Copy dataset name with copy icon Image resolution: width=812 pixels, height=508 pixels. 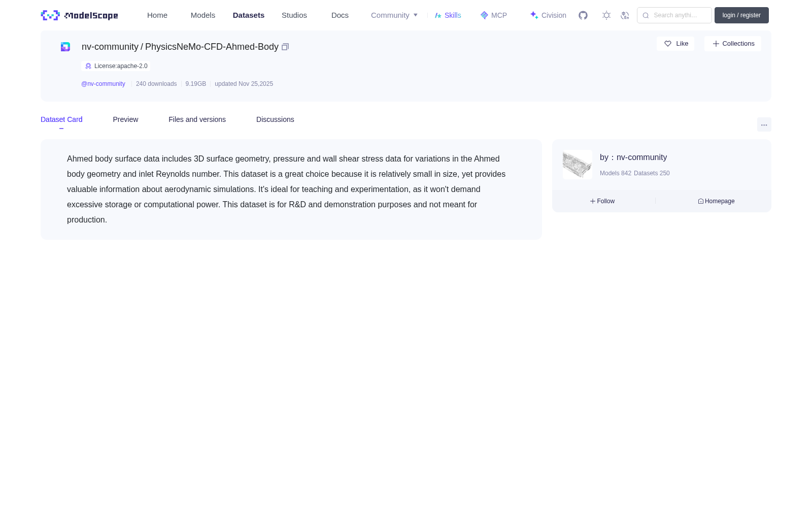tap(285, 47)
